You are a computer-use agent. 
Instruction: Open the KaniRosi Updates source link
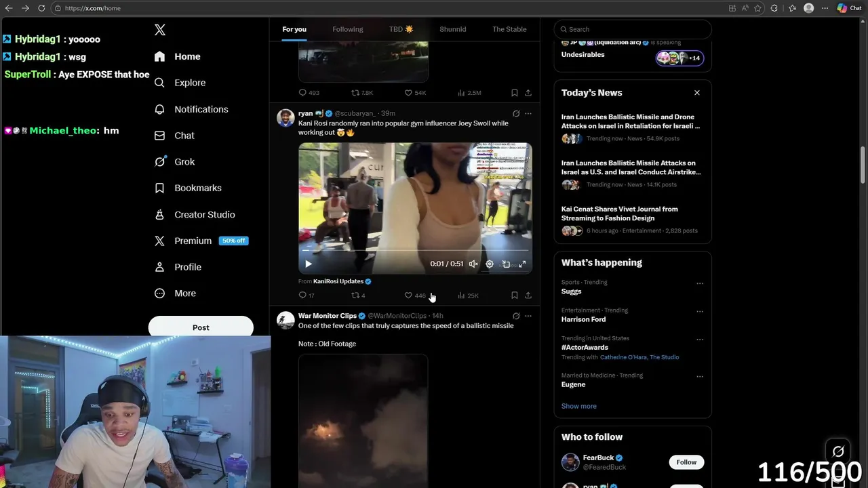pyautogui.click(x=342, y=281)
